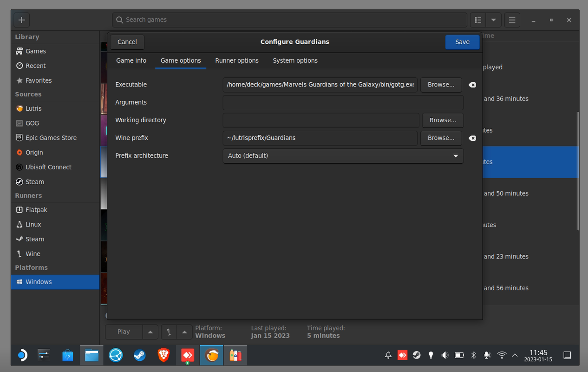Select Flatpak runner in sidebar
This screenshot has width=588, height=372.
click(x=55, y=210)
